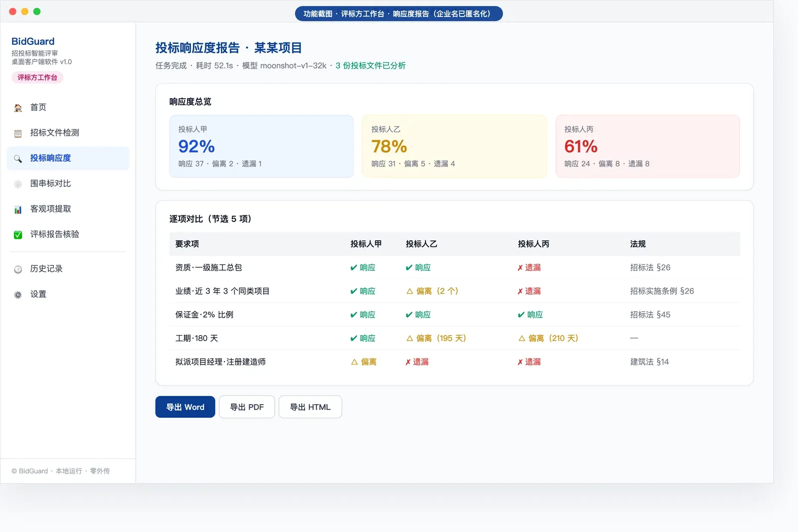Screen dimensions: 798x532
Task: Click 投标人丙 遗漏 cell in 资质 row
Action: click(529, 267)
